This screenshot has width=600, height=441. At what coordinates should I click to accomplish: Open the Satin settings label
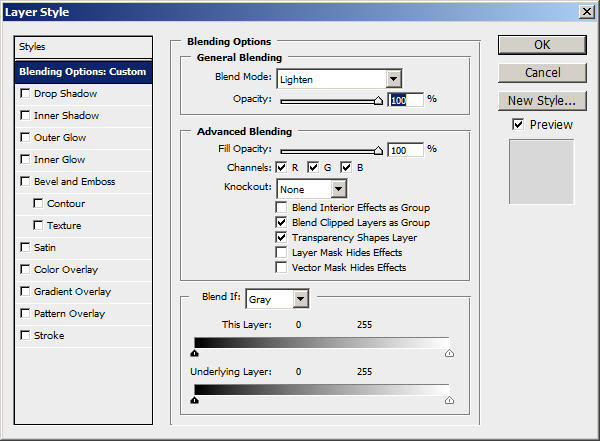coord(45,247)
